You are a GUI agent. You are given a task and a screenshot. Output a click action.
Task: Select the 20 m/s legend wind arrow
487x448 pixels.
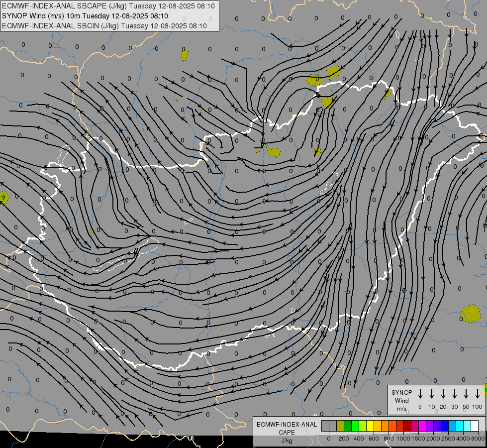[443, 394]
